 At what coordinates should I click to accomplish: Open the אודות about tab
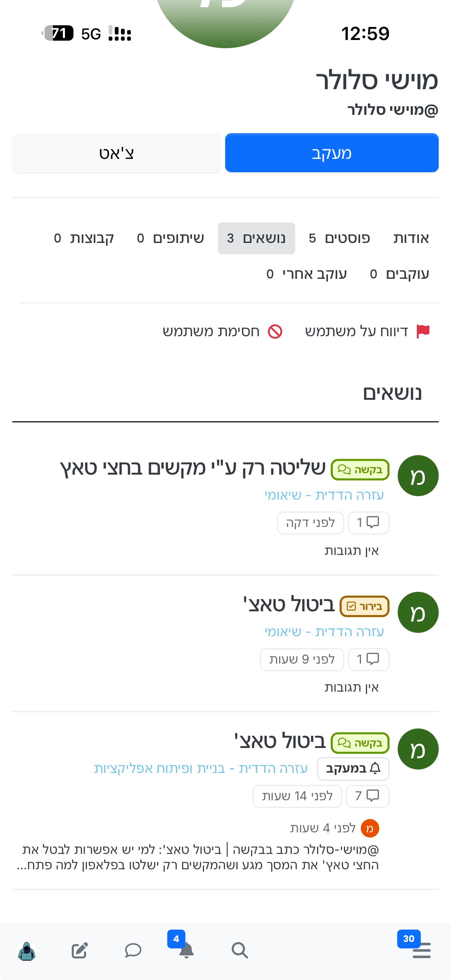[411, 238]
